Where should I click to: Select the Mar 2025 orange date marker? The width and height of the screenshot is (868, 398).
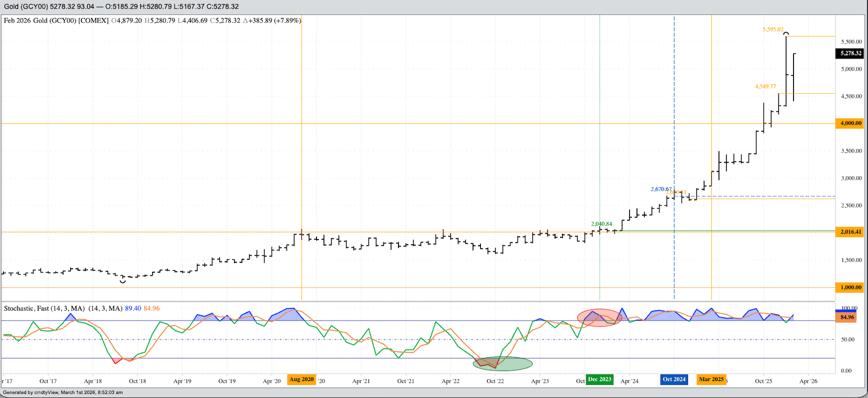[711, 380]
